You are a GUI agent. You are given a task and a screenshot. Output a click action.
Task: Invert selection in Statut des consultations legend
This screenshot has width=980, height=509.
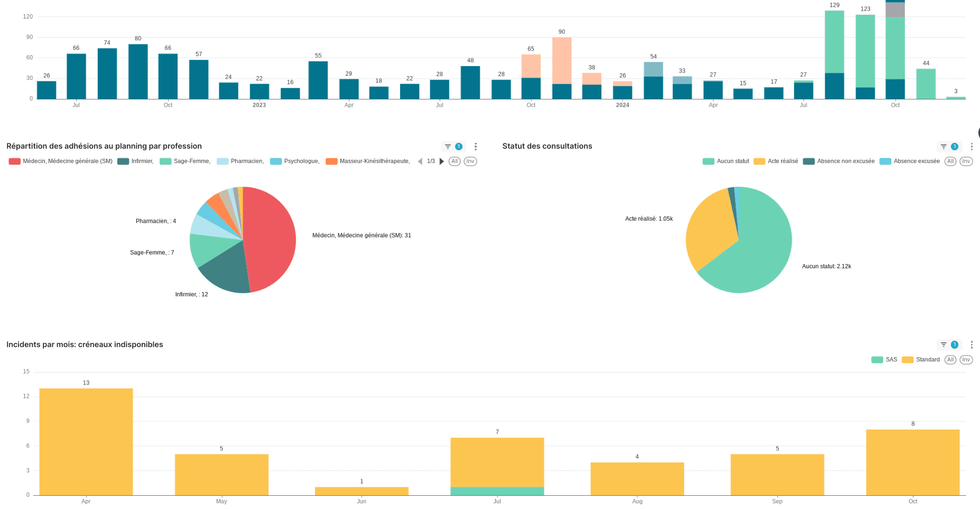[966, 161]
